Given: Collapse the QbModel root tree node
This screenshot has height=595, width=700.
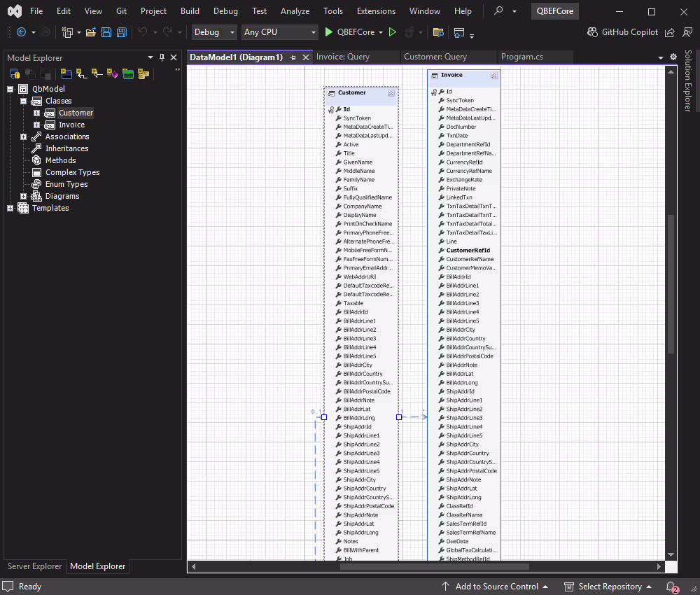Looking at the screenshot, I should click(x=10, y=89).
